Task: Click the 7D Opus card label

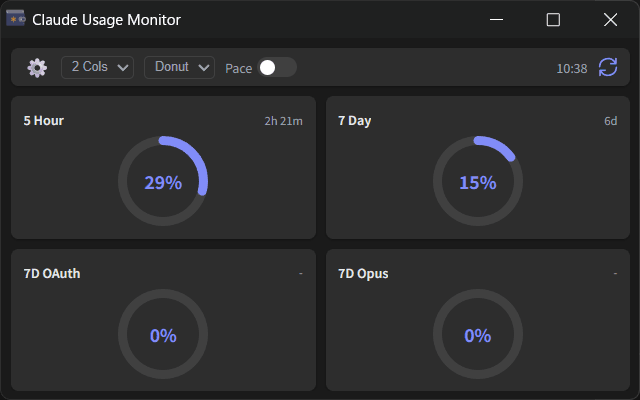Action: 363,273
